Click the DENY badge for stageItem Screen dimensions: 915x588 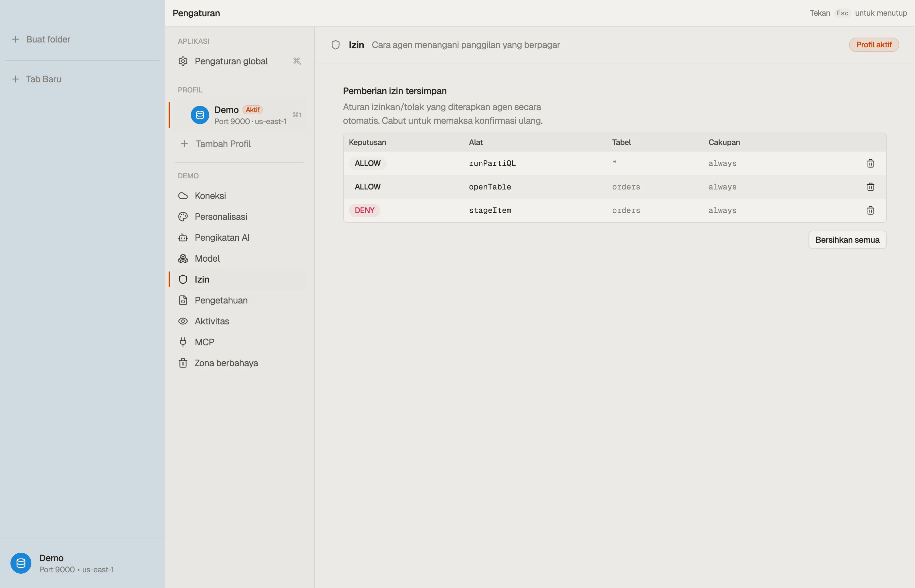click(x=364, y=210)
